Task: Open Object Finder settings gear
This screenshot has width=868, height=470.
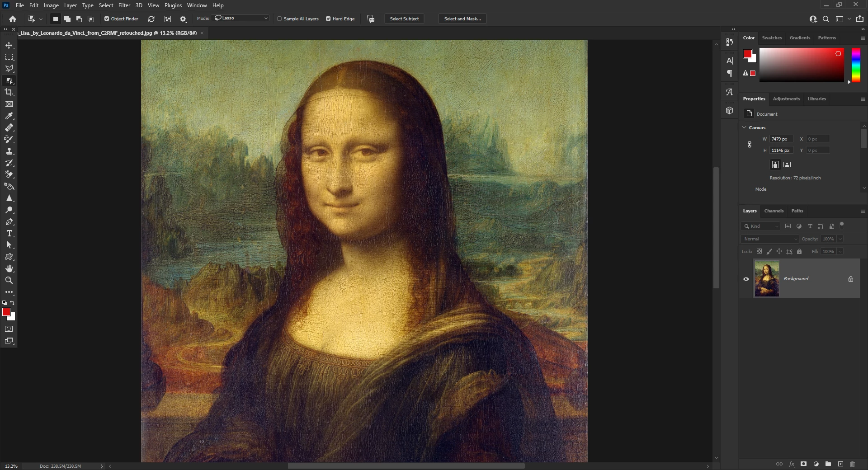Action: click(183, 19)
